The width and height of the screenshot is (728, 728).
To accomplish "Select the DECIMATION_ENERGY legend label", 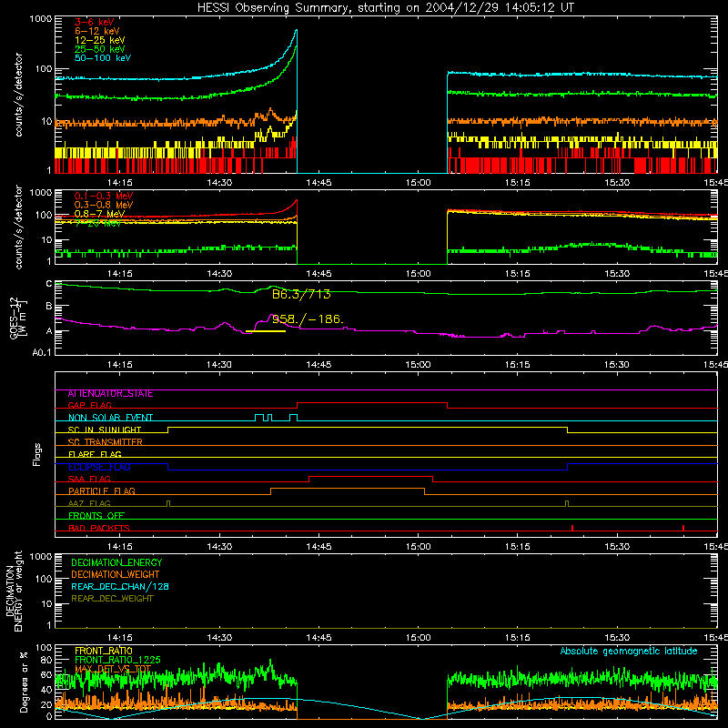I will [x=116, y=562].
